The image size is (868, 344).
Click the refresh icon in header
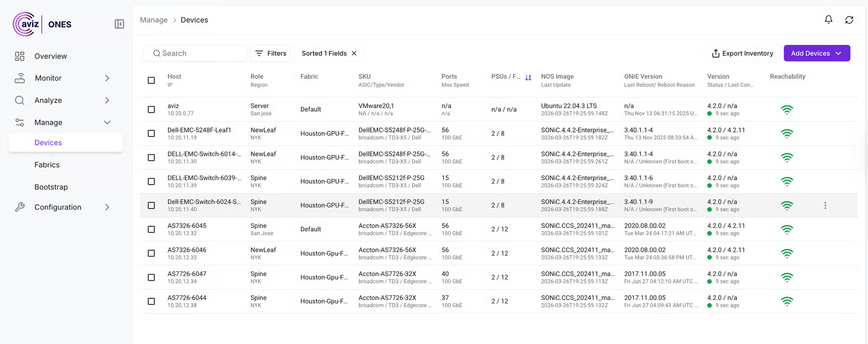(x=849, y=20)
